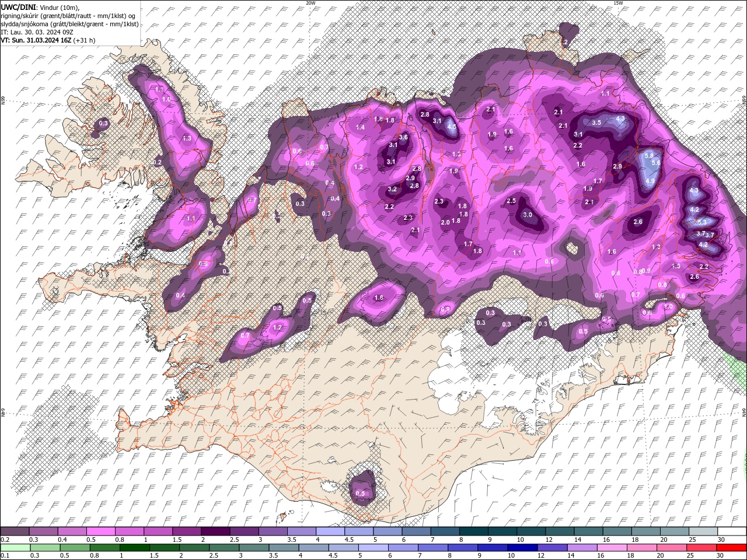
Task: Pick the purple 12 rain-scale swatch
Action: tap(551, 547)
